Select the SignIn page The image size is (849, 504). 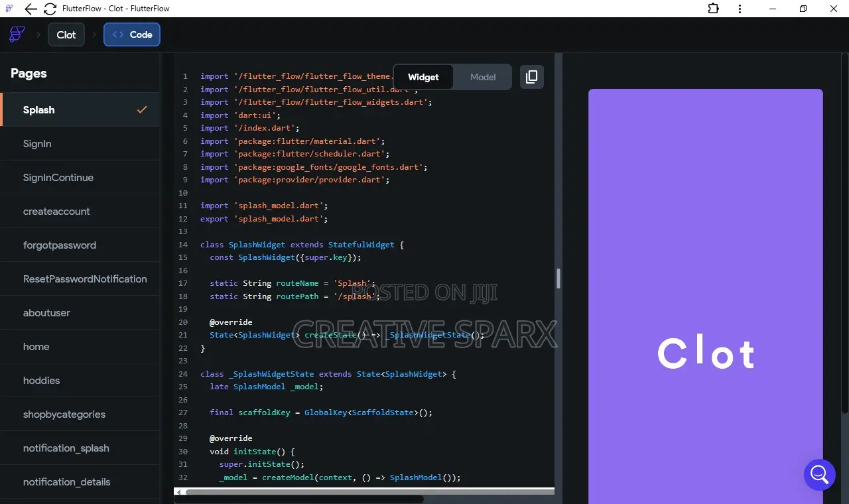coord(80,143)
